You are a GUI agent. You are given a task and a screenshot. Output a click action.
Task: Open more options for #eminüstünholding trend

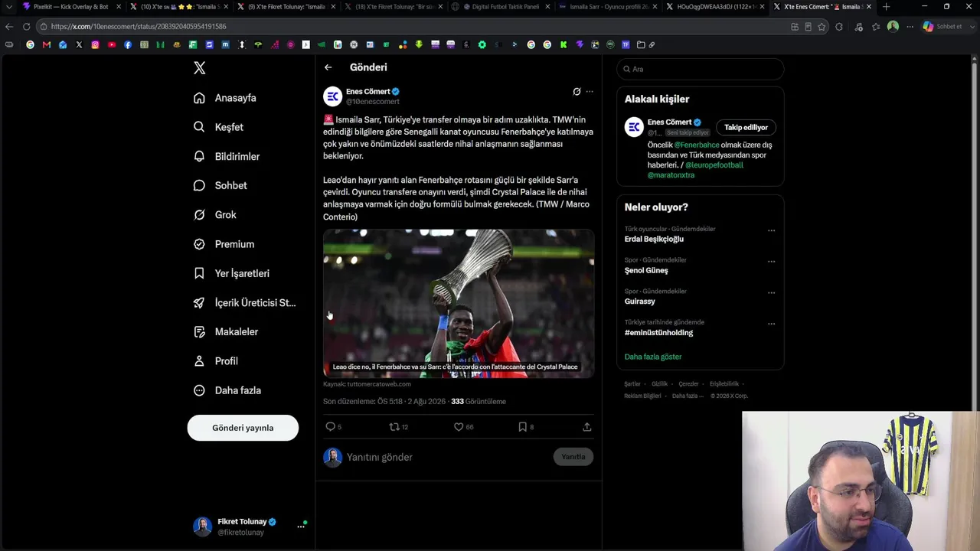(x=771, y=324)
